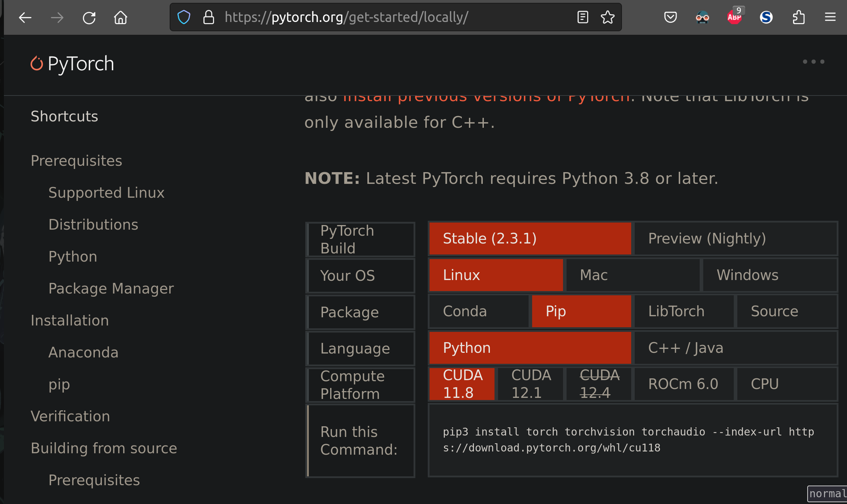
Task: Select Source package option
Action: [x=787, y=311]
